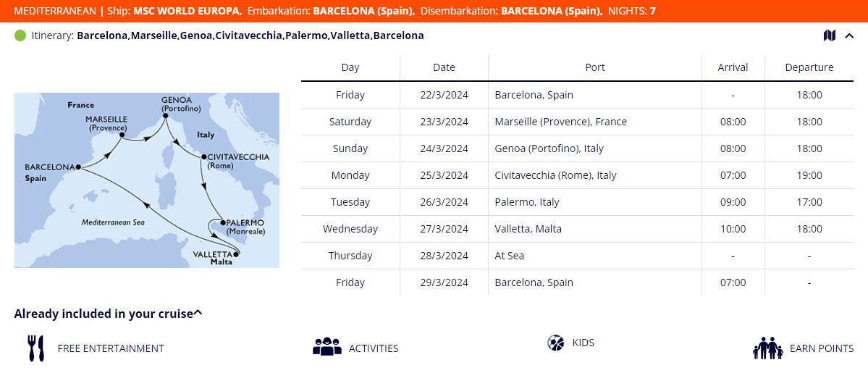Screen dimensions: 868x373
Task: Click the Civitavecchia (Rome), Italy port entry
Action: coord(555,175)
